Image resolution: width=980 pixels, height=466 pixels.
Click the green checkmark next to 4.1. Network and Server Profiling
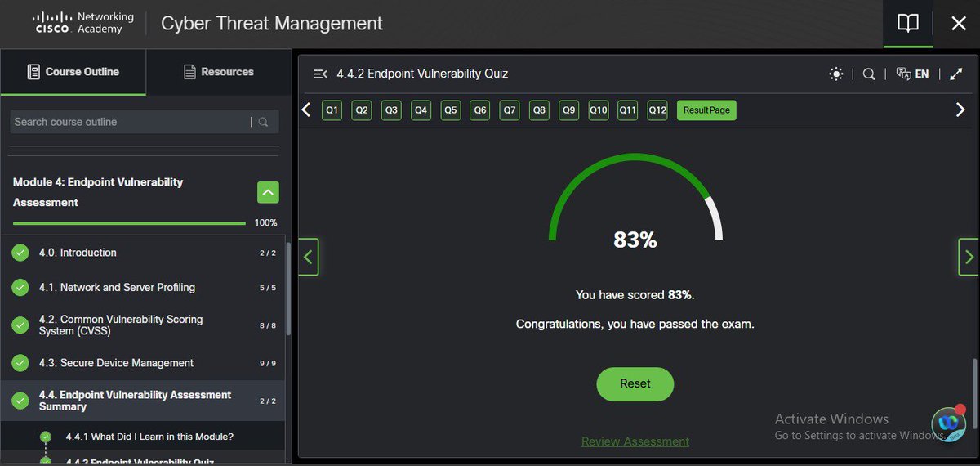tap(20, 288)
